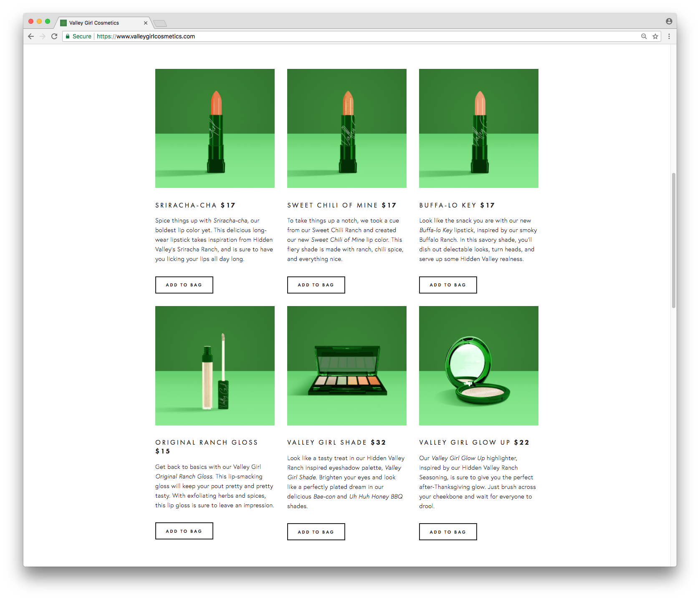The width and height of the screenshot is (700, 600).
Task: Click the Glow Up highlighter description
Action: pyautogui.click(x=478, y=482)
